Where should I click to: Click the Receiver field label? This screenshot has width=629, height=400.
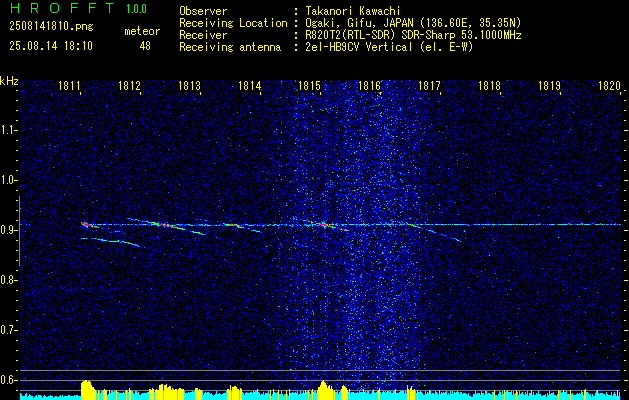(203, 35)
